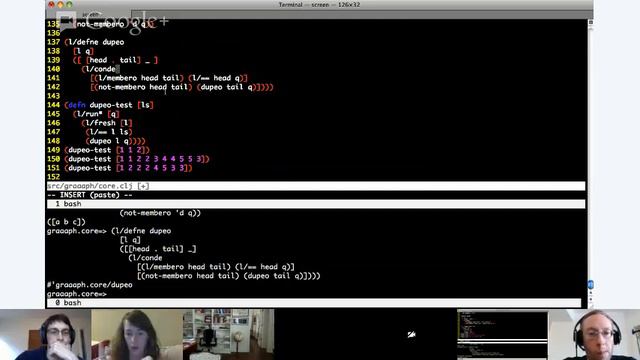Click the '-- INSERT (paste) --' mode indicator

coord(90,195)
